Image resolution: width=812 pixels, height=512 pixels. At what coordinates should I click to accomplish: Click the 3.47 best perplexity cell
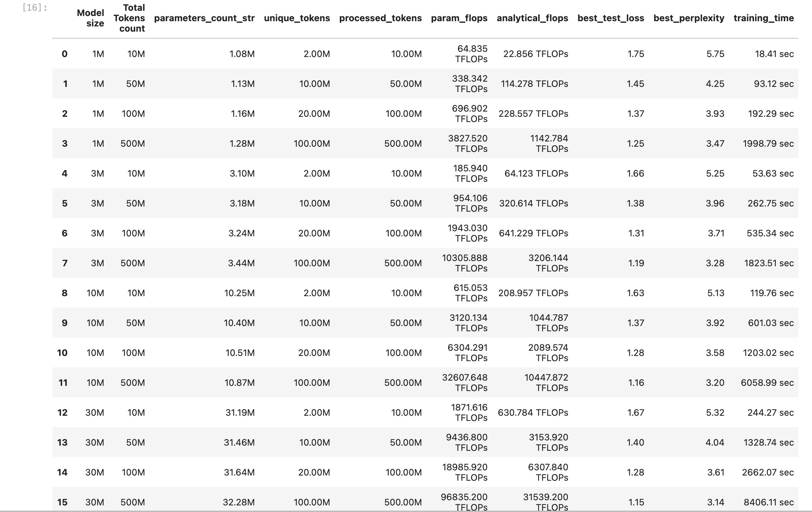[x=715, y=144]
